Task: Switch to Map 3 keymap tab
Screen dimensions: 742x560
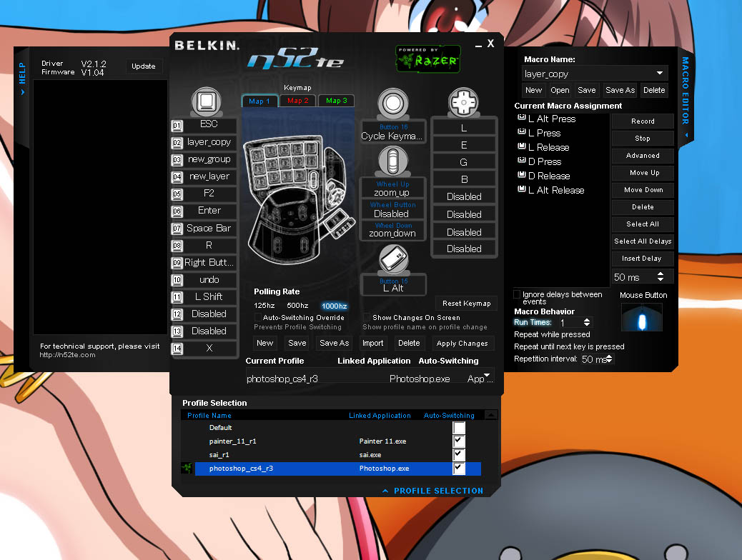Action: pyautogui.click(x=337, y=101)
